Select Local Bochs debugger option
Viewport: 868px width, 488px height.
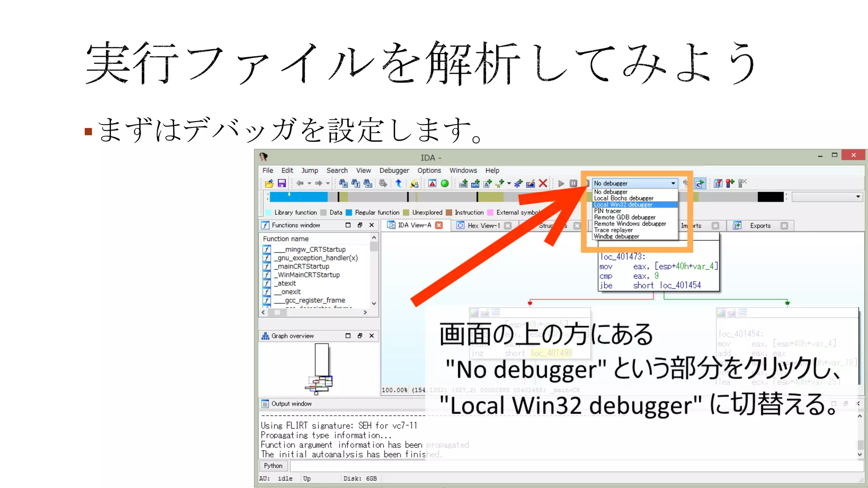coord(635,198)
